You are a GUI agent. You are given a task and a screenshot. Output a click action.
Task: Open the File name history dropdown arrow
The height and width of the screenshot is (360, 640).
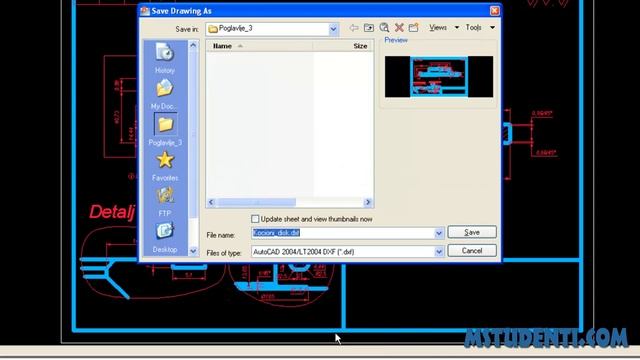(x=438, y=233)
